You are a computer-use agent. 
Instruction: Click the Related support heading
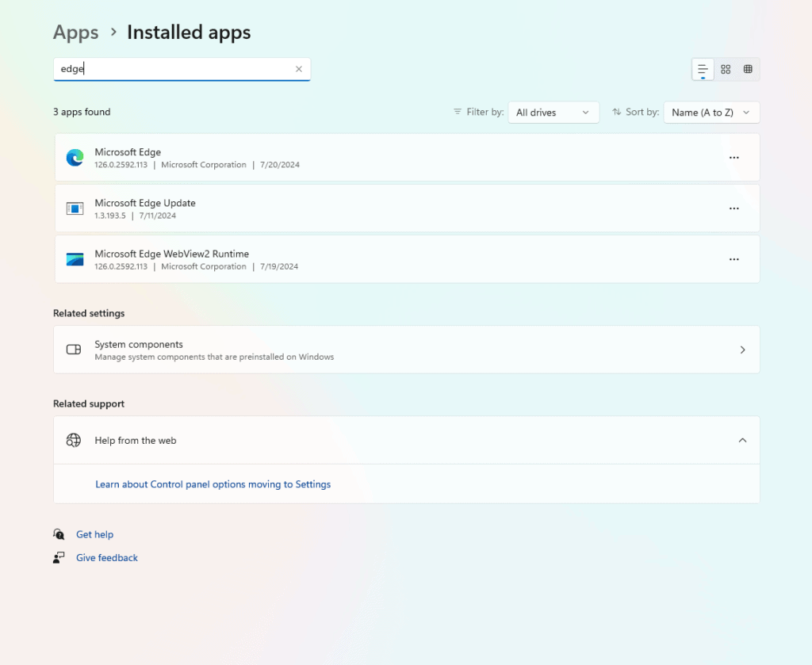coord(89,403)
